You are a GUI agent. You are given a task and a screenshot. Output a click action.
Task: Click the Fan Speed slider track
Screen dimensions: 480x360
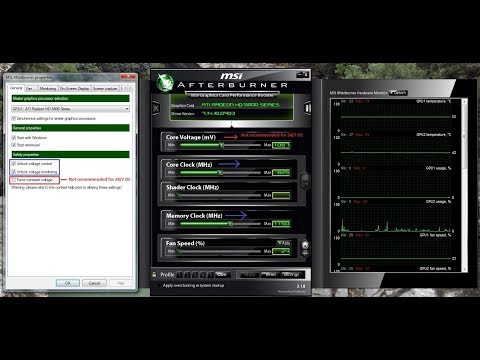[220, 251]
